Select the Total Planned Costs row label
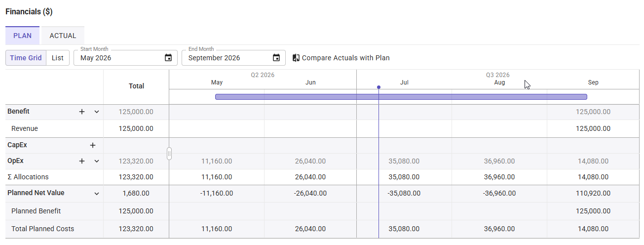This screenshot has height=245, width=644. pyautogui.click(x=43, y=229)
